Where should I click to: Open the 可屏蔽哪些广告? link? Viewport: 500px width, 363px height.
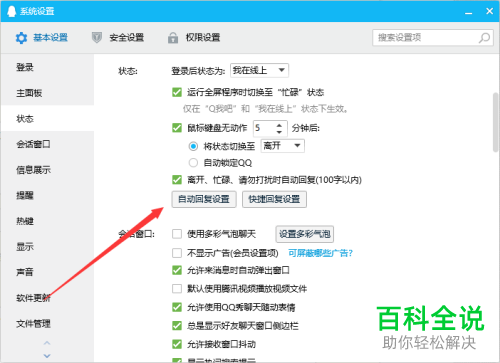[320, 253]
